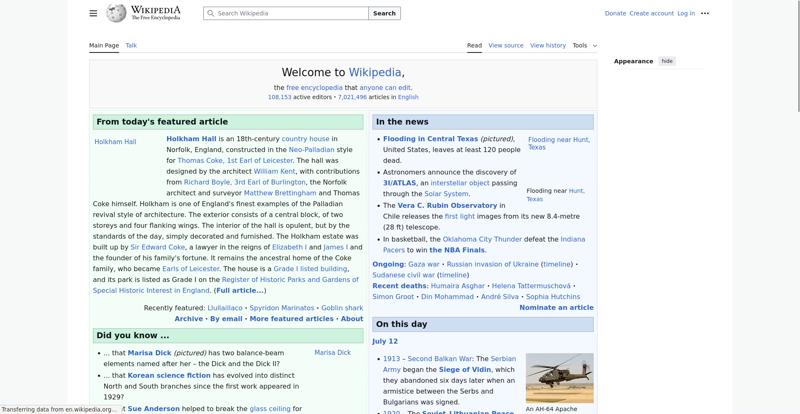Click the AH-64 Apache helicopter thumbnail
This screenshot has width=800, height=414.
559,378
